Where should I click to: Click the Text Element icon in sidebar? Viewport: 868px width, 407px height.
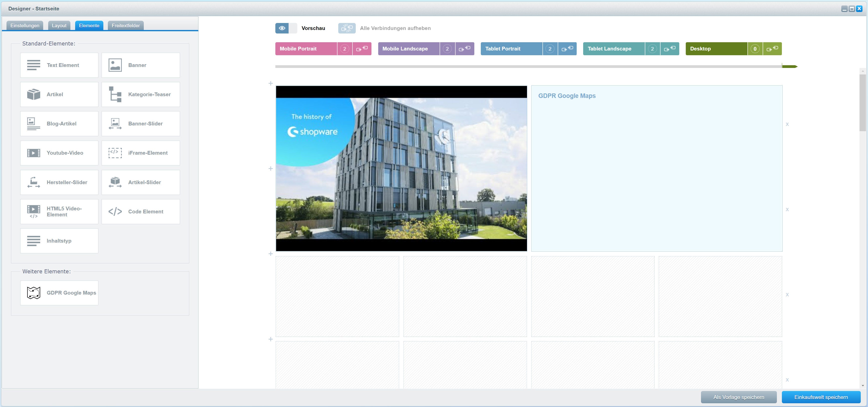(33, 65)
